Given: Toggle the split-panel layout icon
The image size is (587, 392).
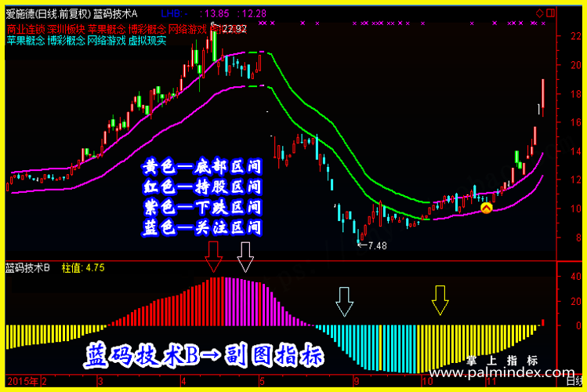Looking at the screenshot, I should coord(550,13).
